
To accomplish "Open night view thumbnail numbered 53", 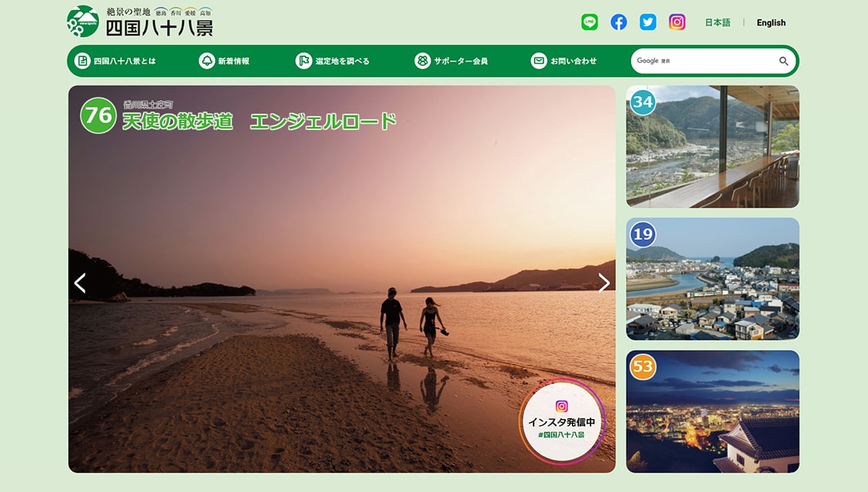I will 713,411.
